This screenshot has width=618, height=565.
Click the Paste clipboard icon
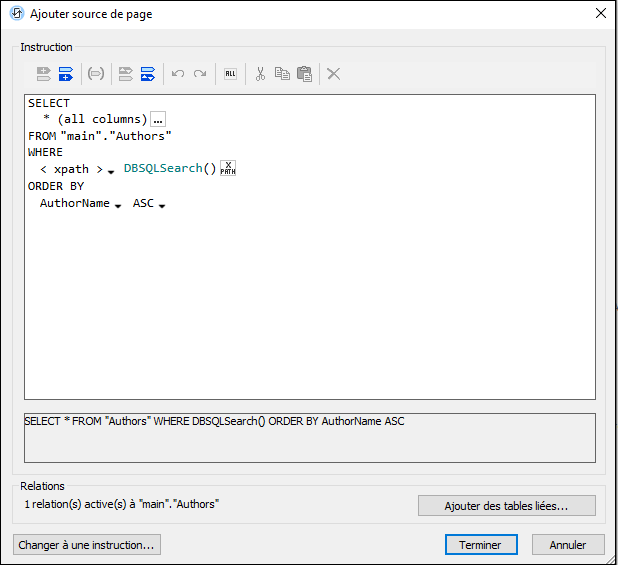[304, 74]
